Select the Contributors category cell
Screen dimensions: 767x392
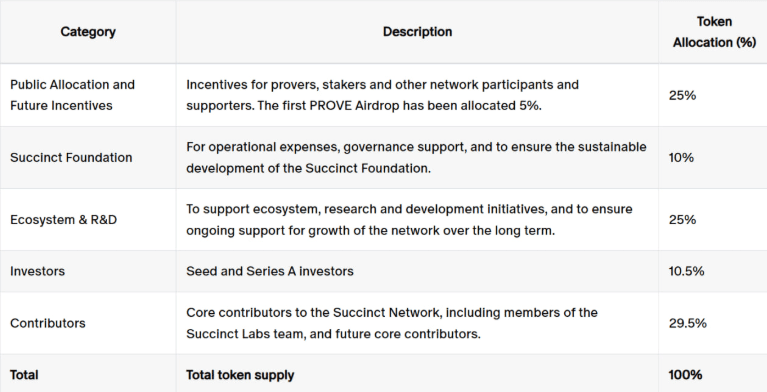48,323
